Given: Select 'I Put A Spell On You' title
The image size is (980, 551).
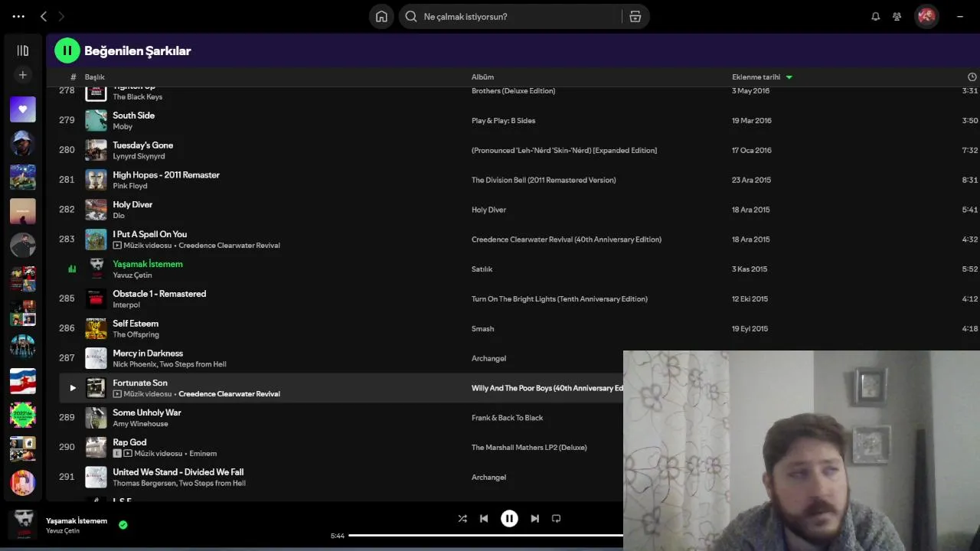Looking at the screenshot, I should point(150,234).
